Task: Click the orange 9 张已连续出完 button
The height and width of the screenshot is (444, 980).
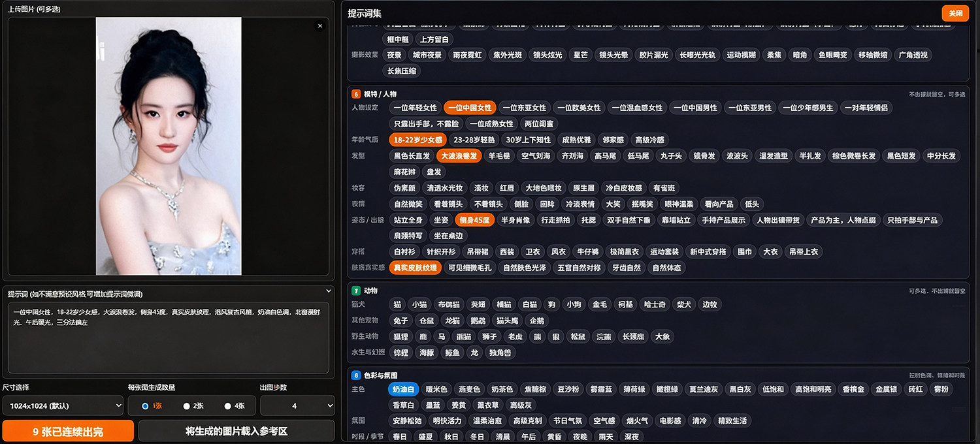Action: [68, 431]
